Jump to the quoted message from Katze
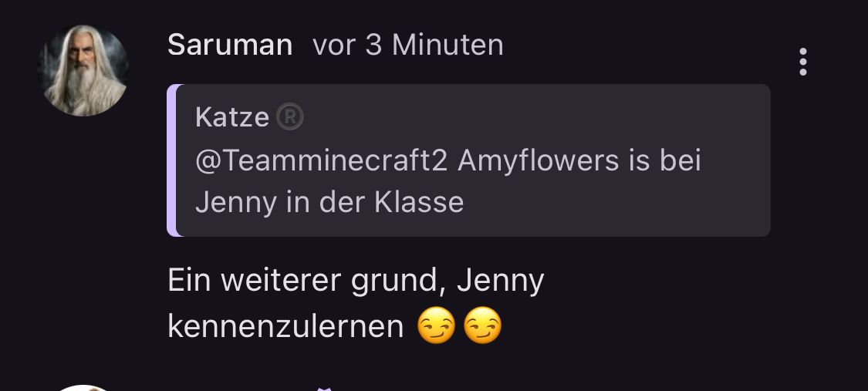The image size is (868, 391). 468,160
